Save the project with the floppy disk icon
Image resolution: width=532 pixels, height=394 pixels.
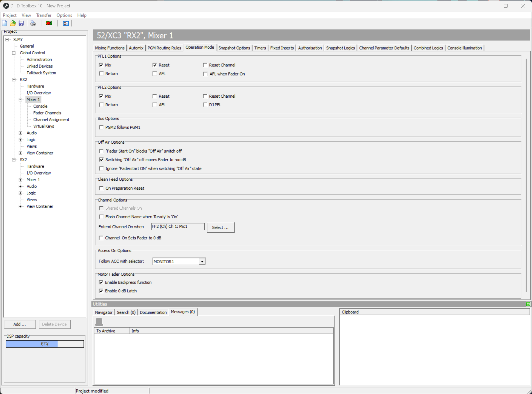pos(21,23)
